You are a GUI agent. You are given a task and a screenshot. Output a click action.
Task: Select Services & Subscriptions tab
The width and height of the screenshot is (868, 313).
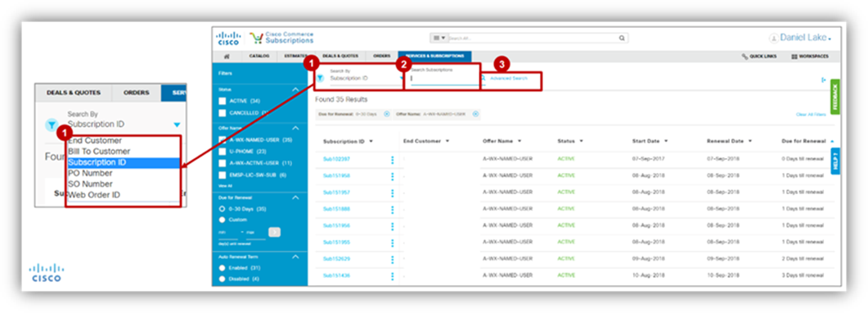tap(434, 56)
